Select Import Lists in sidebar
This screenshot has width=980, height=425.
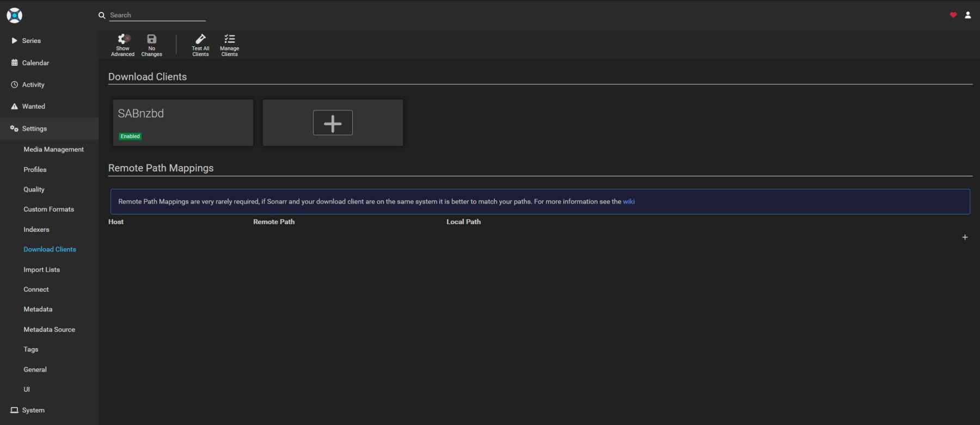tap(41, 270)
